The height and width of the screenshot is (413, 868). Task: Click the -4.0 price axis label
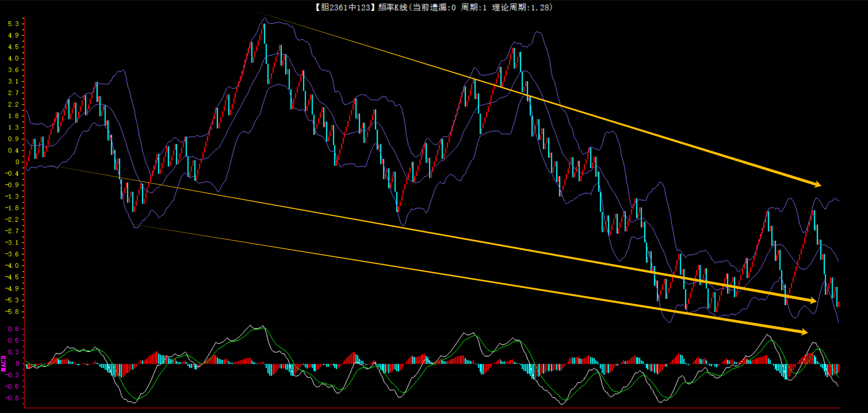(x=12, y=266)
